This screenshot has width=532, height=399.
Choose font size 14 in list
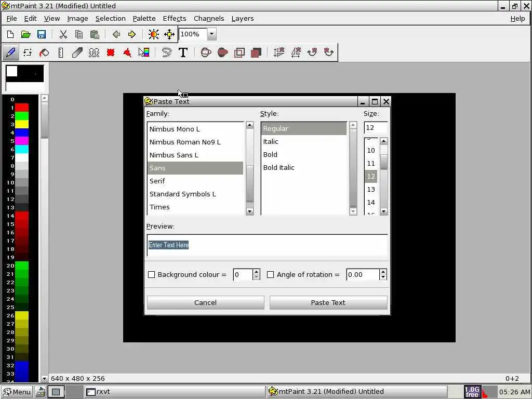(x=371, y=203)
